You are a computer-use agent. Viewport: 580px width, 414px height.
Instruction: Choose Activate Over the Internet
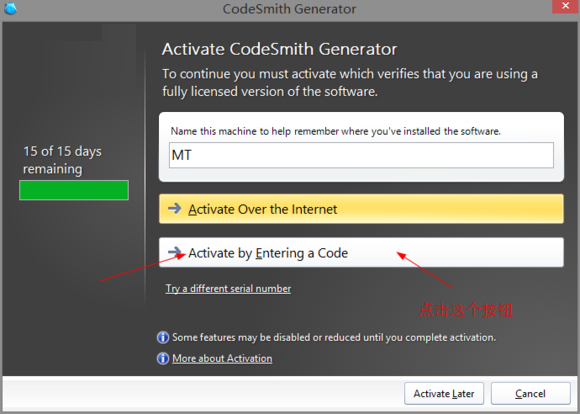pos(361,209)
